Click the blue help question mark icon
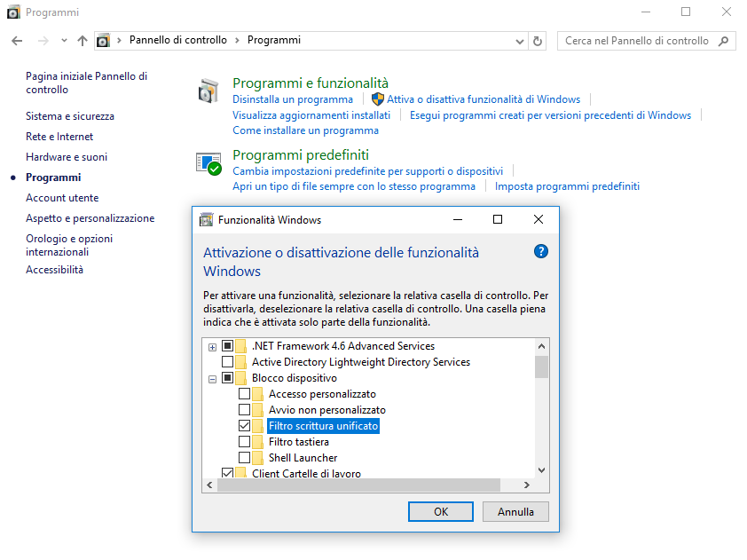The height and width of the screenshot is (560, 747). point(541,252)
